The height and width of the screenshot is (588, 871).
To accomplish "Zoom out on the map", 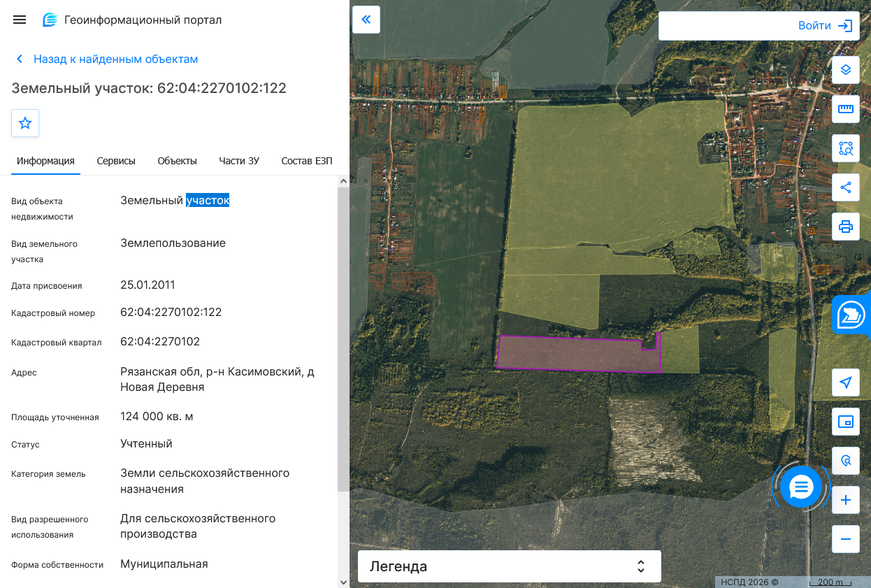I will click(846, 539).
